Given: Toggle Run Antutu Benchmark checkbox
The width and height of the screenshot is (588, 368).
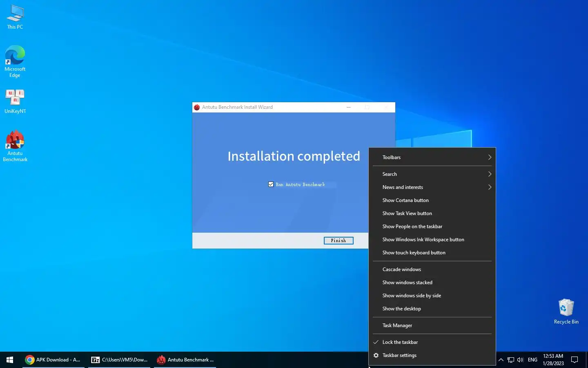Looking at the screenshot, I should pos(271,184).
